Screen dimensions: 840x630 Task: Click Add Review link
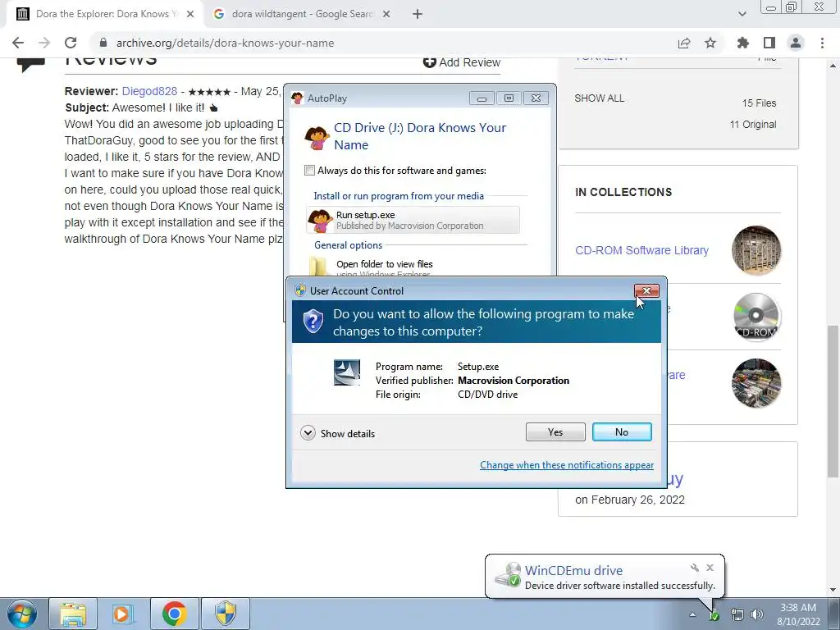[x=462, y=62]
